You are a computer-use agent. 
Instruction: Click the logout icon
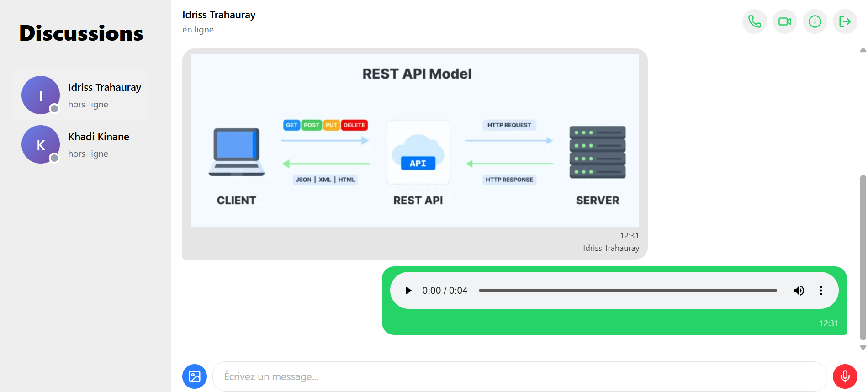(845, 21)
